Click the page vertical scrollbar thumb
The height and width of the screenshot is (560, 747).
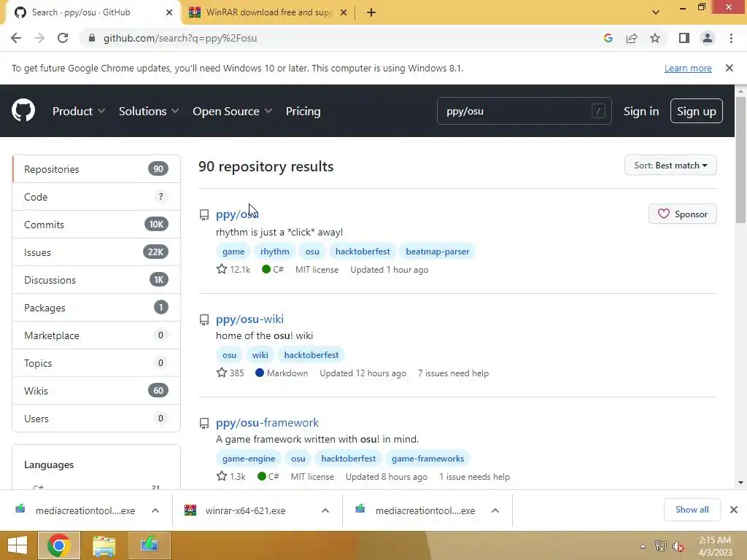click(x=740, y=160)
